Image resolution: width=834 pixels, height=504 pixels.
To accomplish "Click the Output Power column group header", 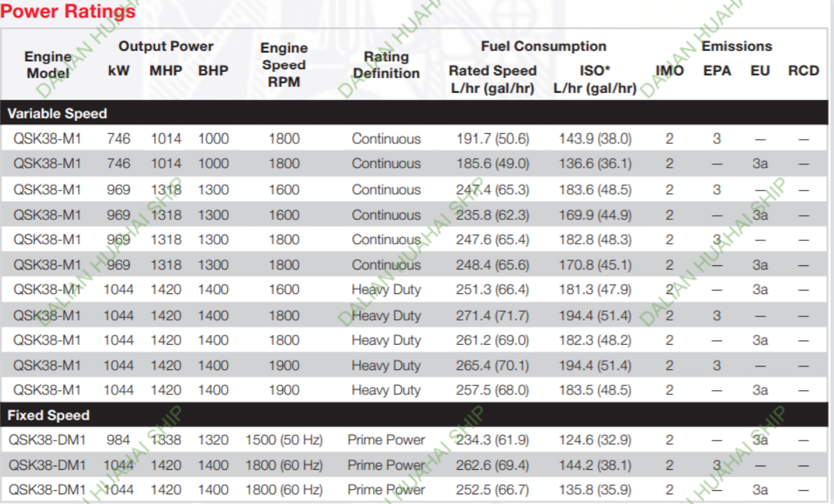I will pyautogui.click(x=166, y=47).
